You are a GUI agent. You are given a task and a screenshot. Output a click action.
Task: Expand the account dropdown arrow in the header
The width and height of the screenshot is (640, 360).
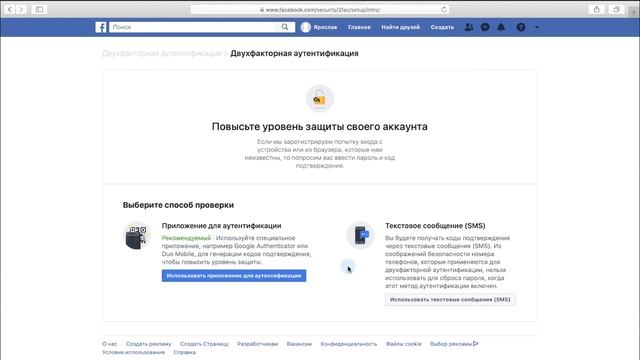537,27
